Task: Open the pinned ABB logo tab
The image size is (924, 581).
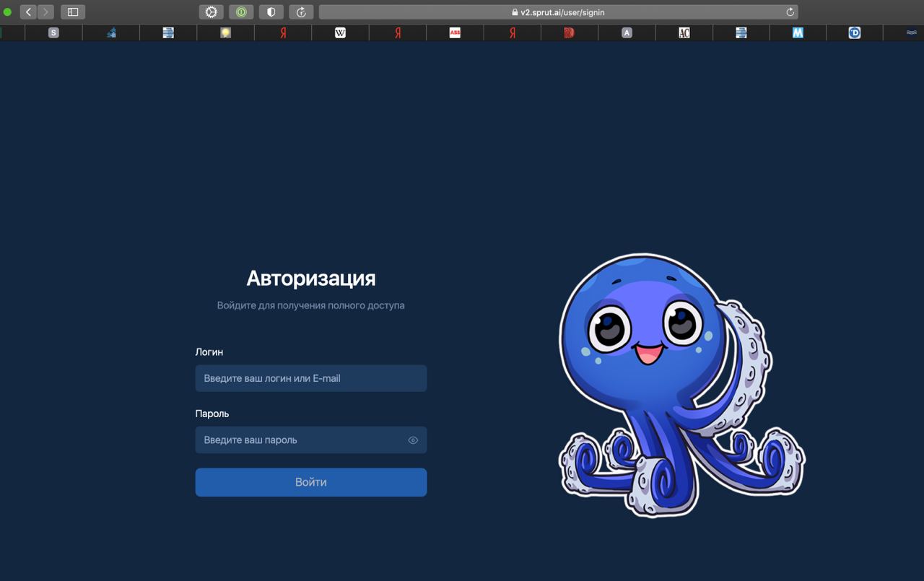Action: pyautogui.click(x=455, y=32)
